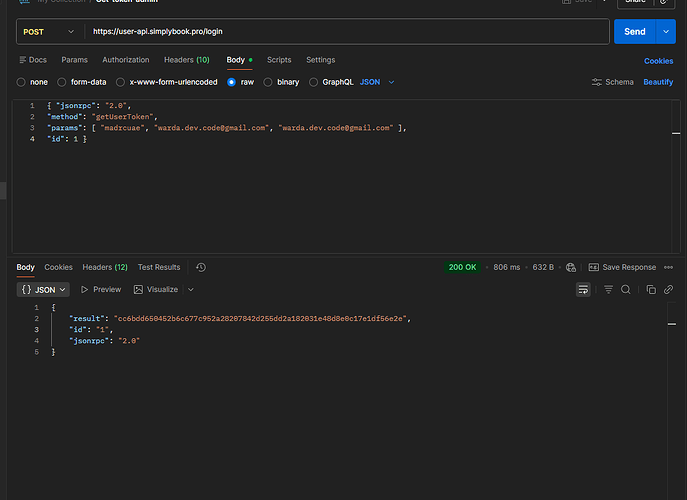Image resolution: width=687 pixels, height=500 pixels.
Task: Copy response body to clipboard
Action: coord(650,289)
